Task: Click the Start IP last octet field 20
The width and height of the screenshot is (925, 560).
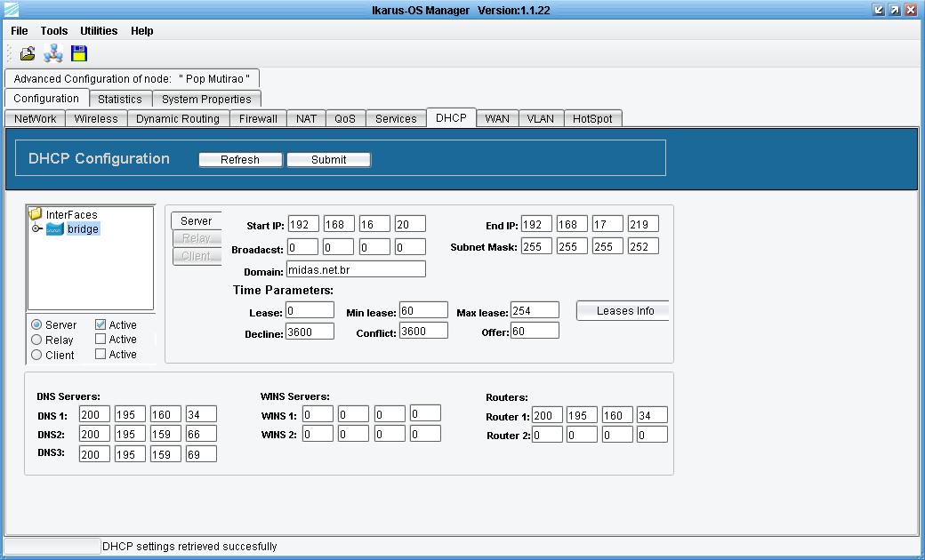Action: [x=410, y=224]
